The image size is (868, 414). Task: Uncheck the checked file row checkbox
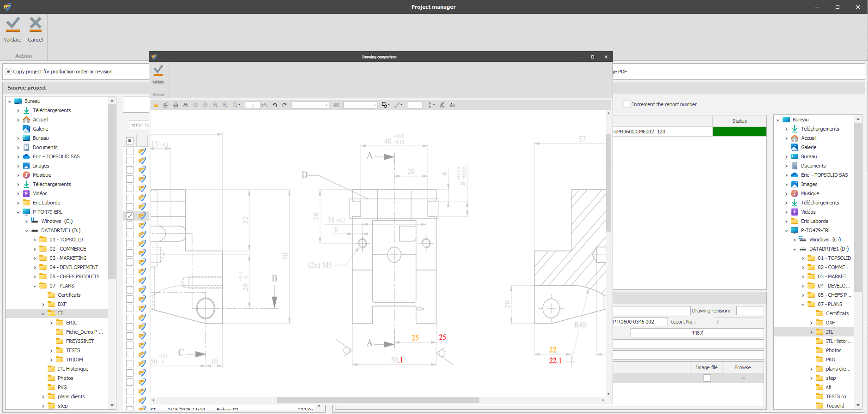click(130, 216)
